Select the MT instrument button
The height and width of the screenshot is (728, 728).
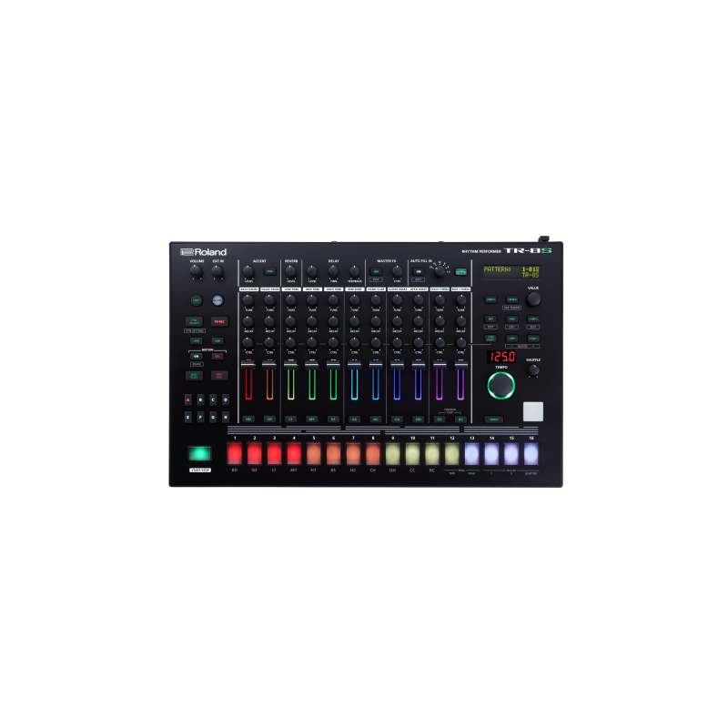click(312, 420)
